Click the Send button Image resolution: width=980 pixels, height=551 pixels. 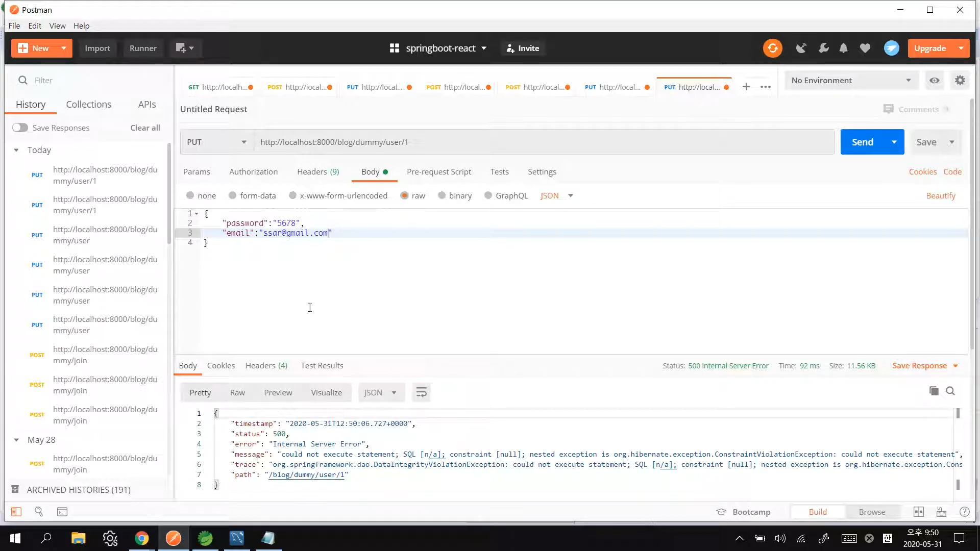tap(862, 142)
